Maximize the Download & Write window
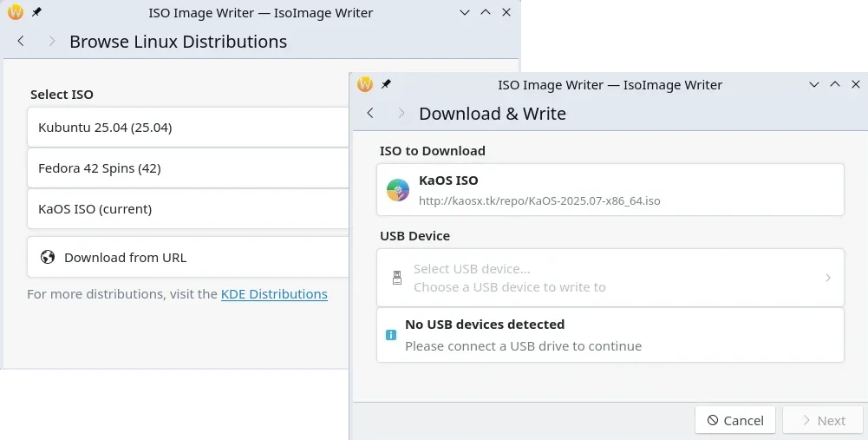 (x=835, y=84)
